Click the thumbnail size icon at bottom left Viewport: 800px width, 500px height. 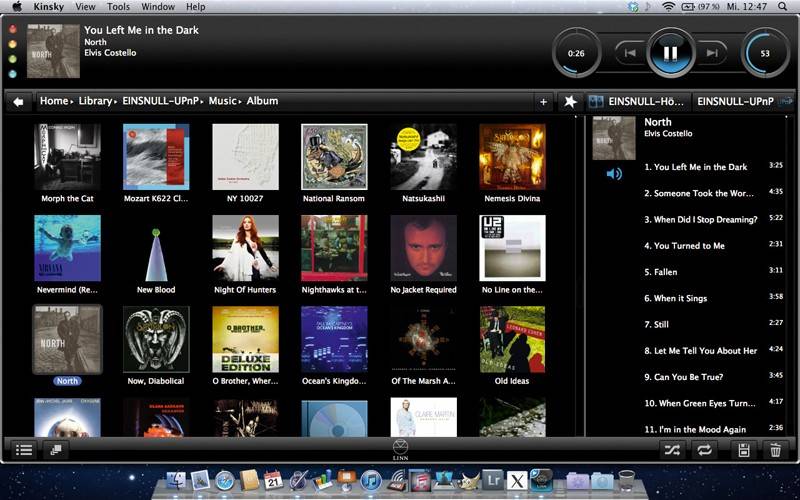tap(56, 450)
